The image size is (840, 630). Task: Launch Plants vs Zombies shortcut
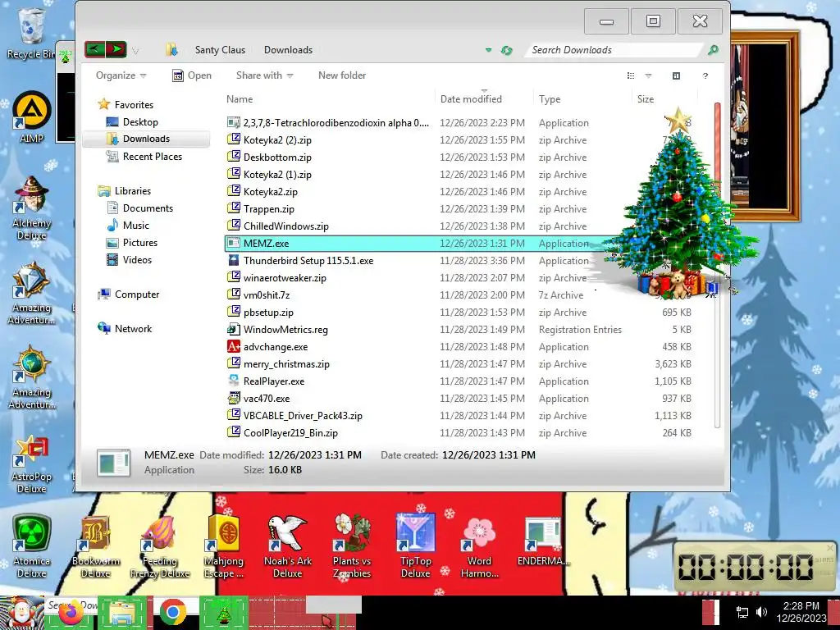[x=351, y=546]
